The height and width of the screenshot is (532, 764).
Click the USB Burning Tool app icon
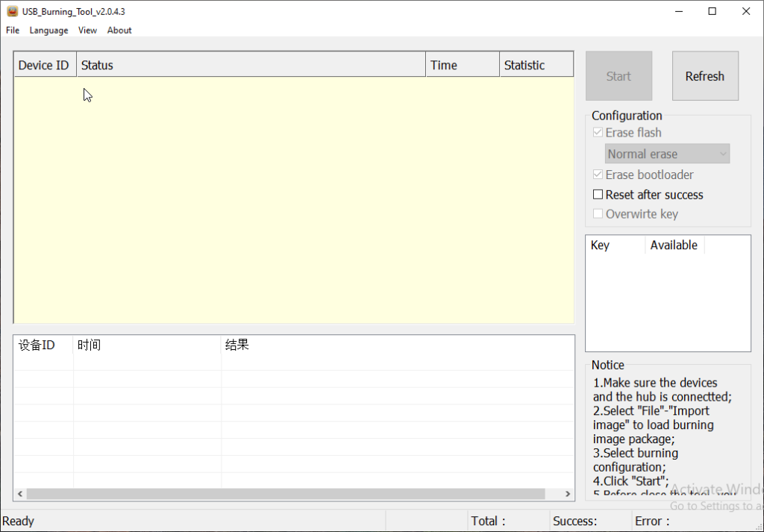pos(12,11)
